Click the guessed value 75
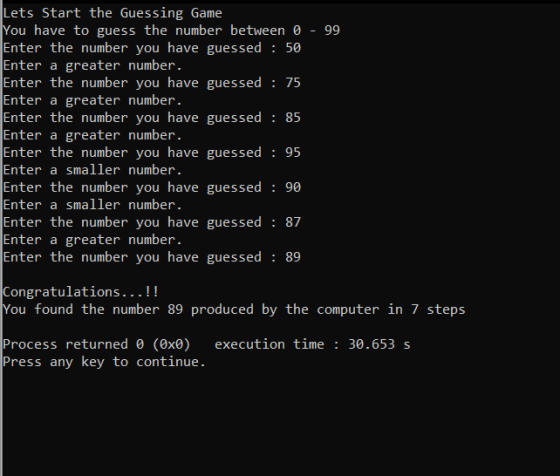Screen dimensions: 560x476 [293, 83]
